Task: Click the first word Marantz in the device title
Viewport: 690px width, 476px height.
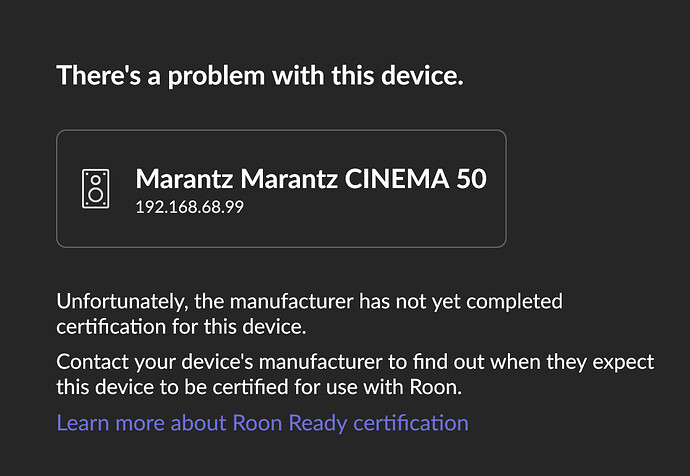Action: 184,179
